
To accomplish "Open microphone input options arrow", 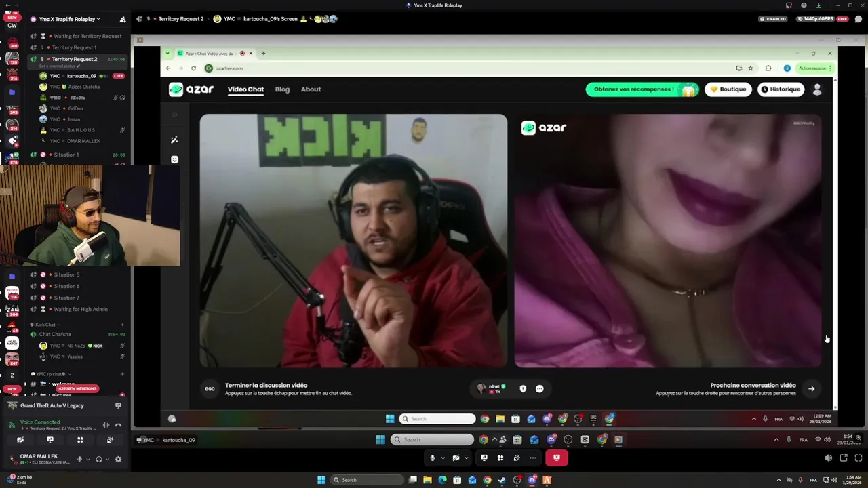I will [87, 459].
